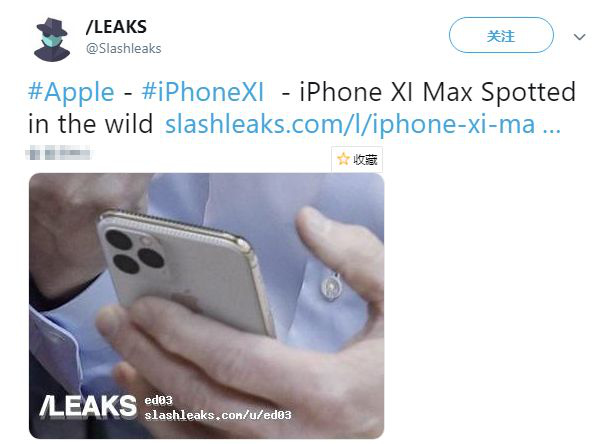Open the #iPhoneXI hashtag
Viewport: 611px width, 444px height.
(203, 92)
